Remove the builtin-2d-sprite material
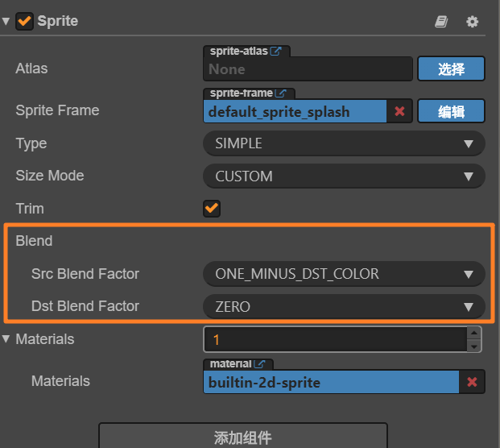The image size is (500, 448). click(x=472, y=382)
